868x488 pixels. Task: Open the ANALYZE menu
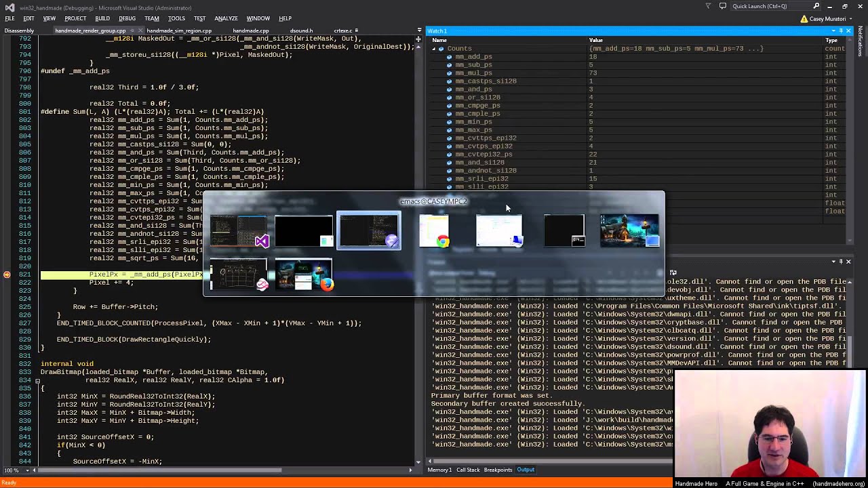226,18
